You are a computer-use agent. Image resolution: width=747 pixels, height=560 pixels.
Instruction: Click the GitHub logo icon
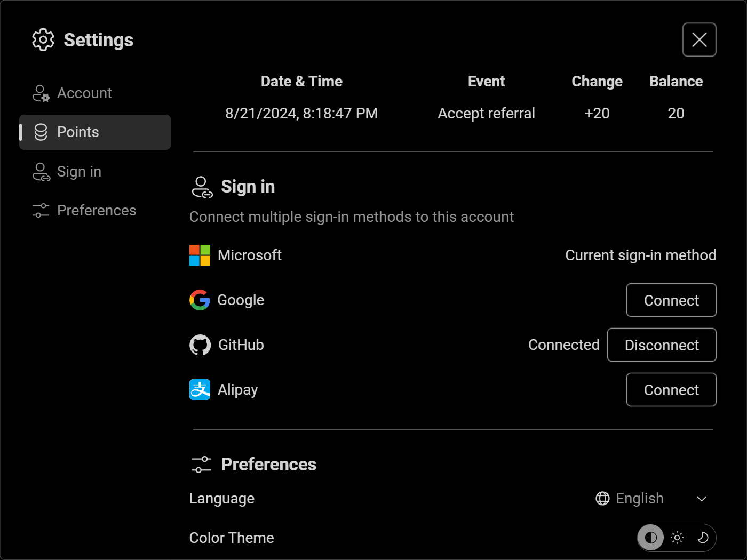click(200, 345)
